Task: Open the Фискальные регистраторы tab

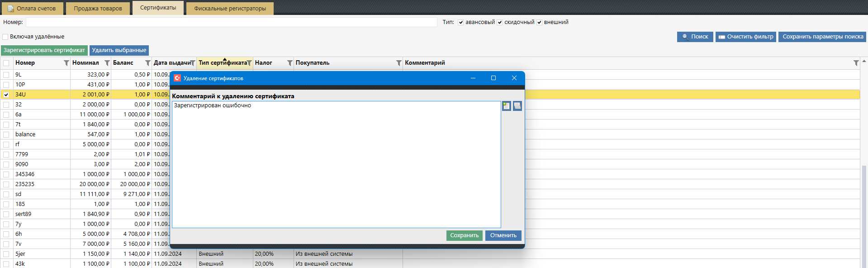Action: click(230, 9)
